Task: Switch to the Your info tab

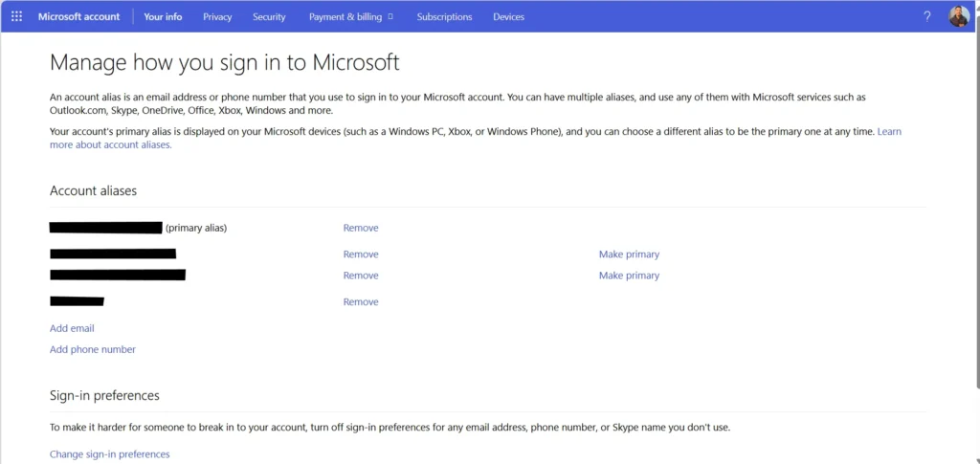Action: pyautogui.click(x=163, y=17)
